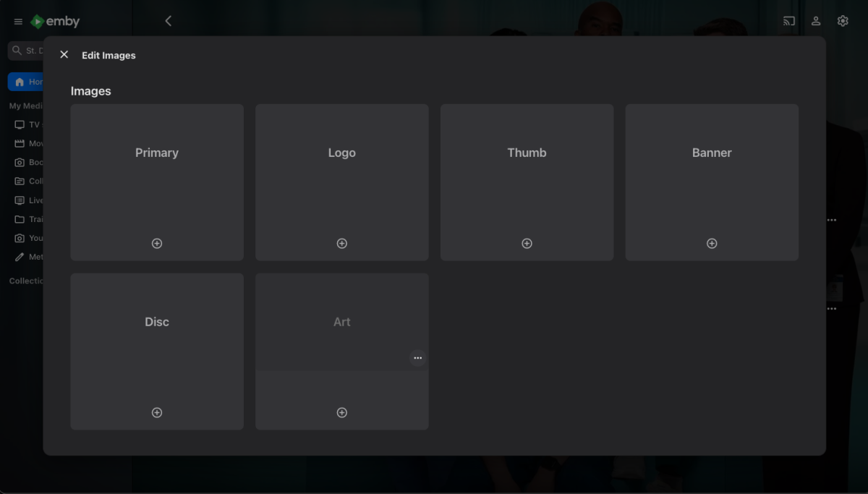Screen dimensions: 868x494
Task: Open the Art image options menu
Action: pyautogui.click(x=417, y=358)
